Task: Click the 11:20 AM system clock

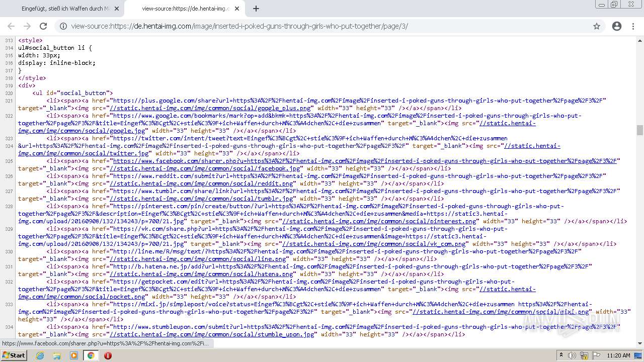Action: click(618, 355)
